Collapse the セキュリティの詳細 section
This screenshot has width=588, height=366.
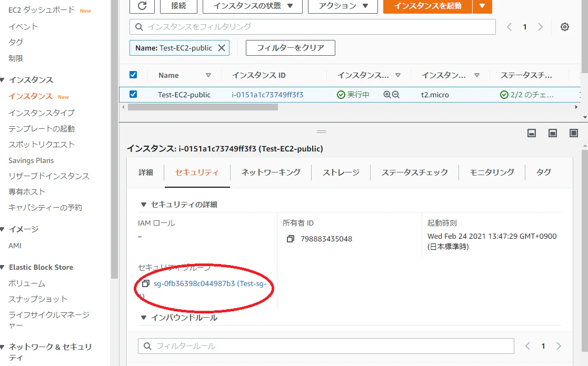pos(143,205)
